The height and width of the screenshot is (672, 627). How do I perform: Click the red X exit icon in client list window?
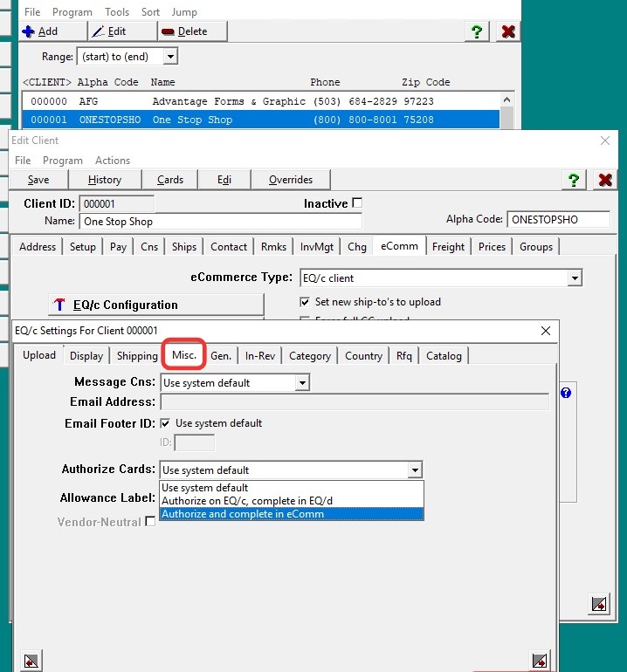point(508,31)
